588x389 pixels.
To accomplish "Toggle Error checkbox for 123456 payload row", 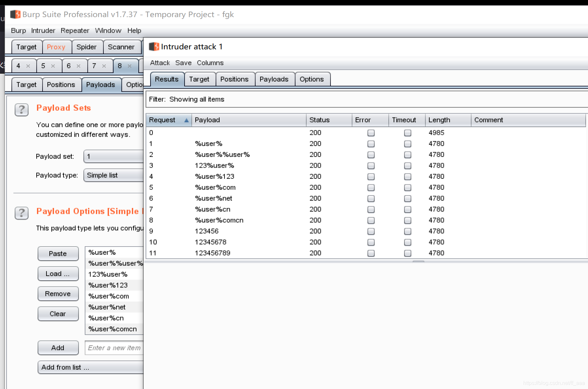I will pos(371,231).
